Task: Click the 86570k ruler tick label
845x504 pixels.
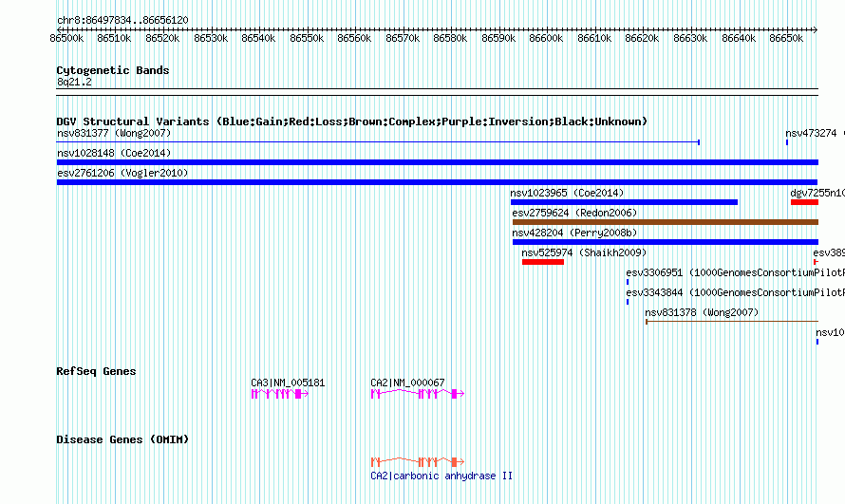Action: (x=403, y=38)
